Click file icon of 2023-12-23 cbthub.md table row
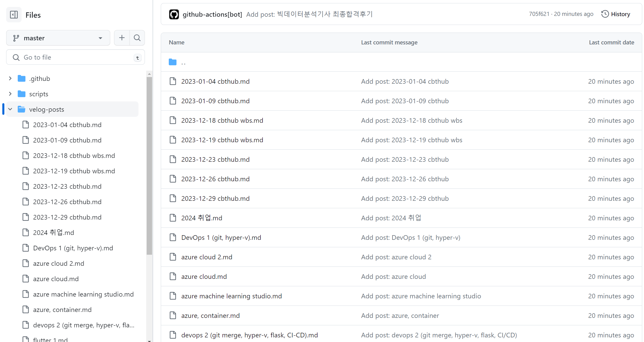Image resolution: width=644 pixels, height=342 pixels. [173, 159]
